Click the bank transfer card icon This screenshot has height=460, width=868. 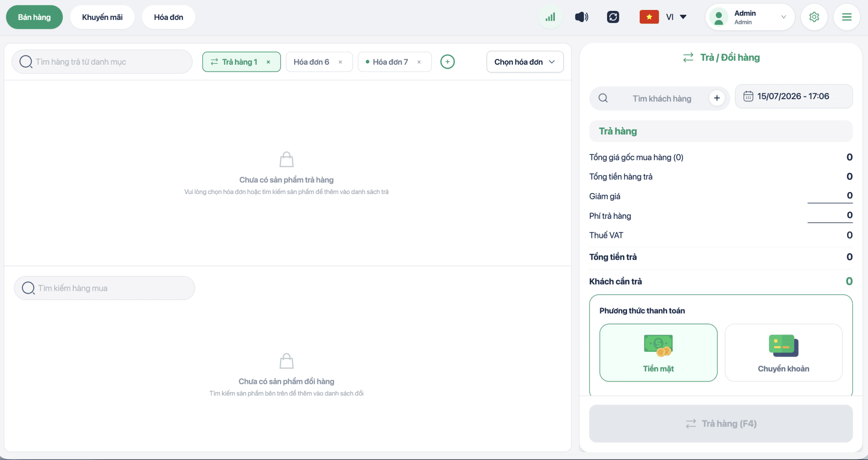coord(783,346)
